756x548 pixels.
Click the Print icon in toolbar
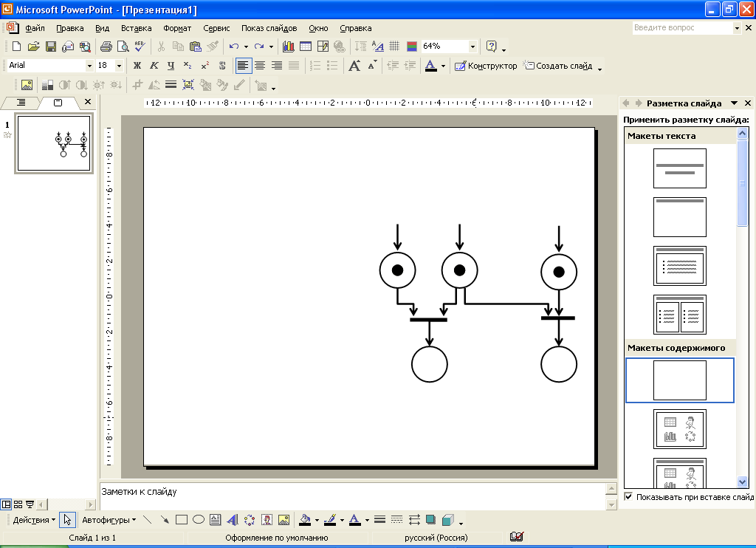click(x=106, y=47)
